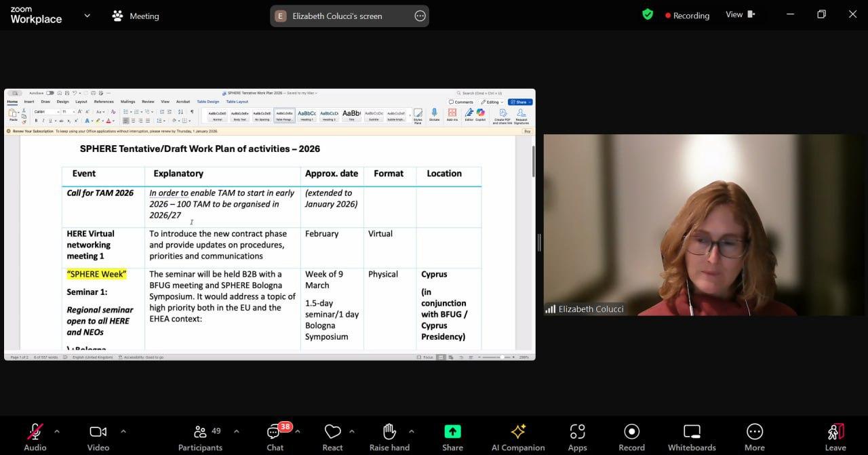The width and height of the screenshot is (868, 455).
Task: Expand the audio options chevron
Action: pos(57,431)
